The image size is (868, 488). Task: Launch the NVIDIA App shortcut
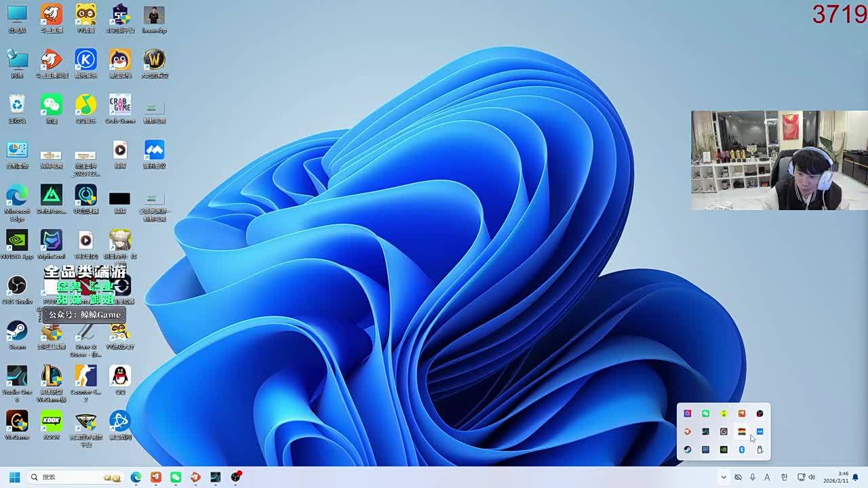click(17, 241)
